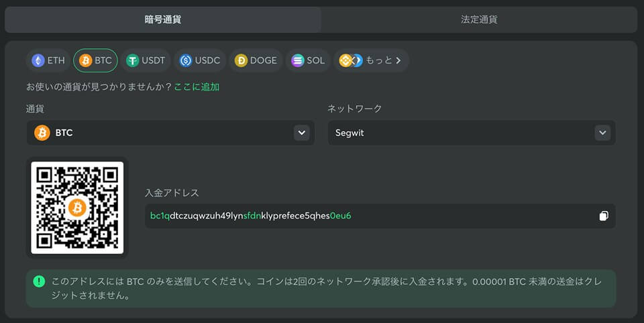
Task: Click the 通貨 field label
Action: [35, 109]
